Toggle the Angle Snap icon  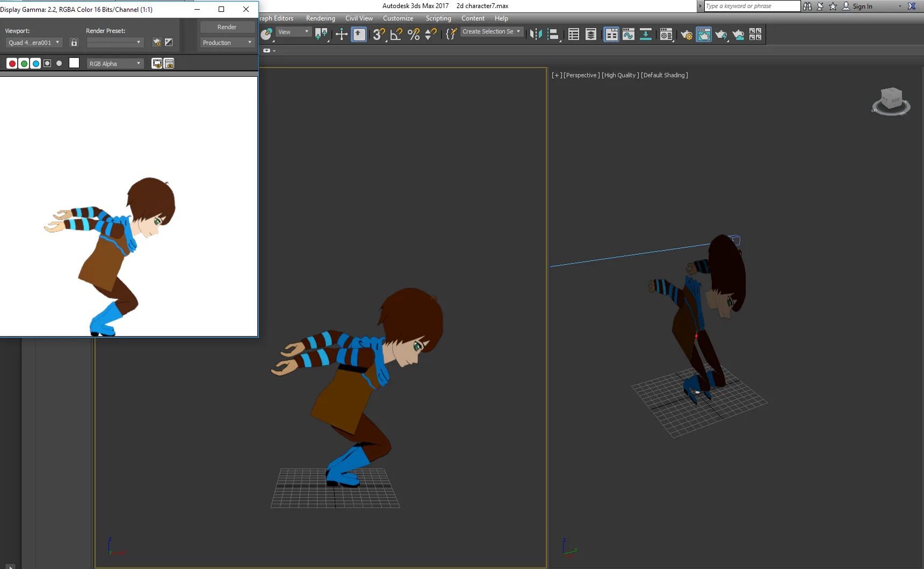[396, 35]
